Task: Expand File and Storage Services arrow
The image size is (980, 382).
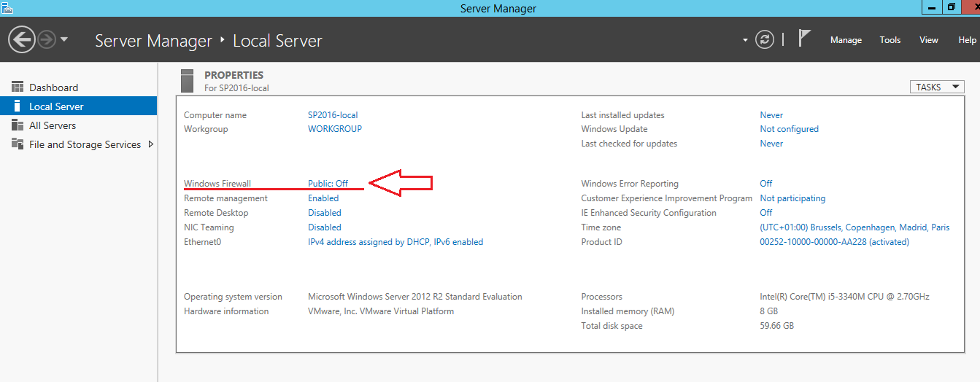Action: coord(150,144)
